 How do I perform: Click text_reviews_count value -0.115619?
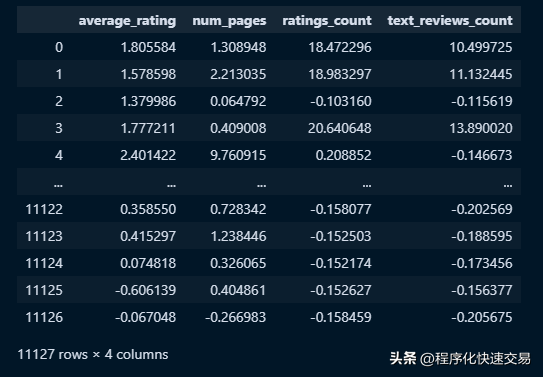pos(482,101)
